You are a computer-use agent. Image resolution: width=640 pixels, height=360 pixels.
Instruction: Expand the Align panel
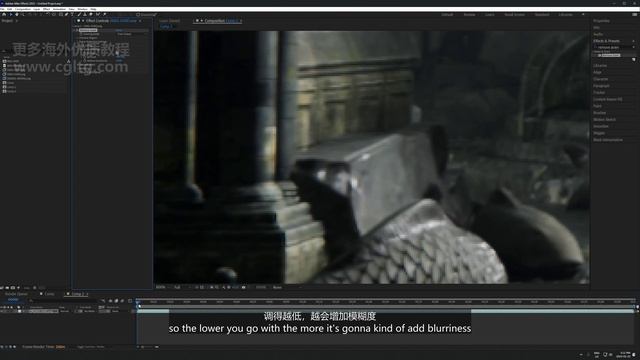coord(597,72)
